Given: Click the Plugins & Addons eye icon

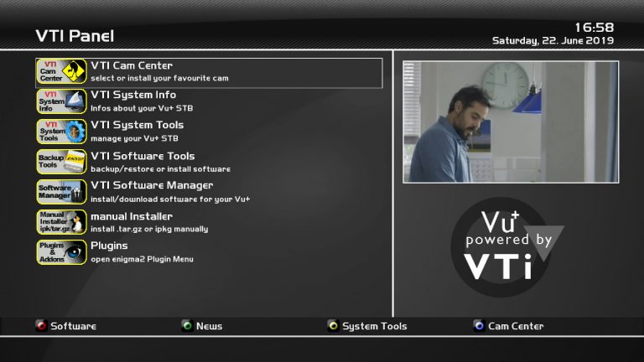Looking at the screenshot, I should [62, 252].
